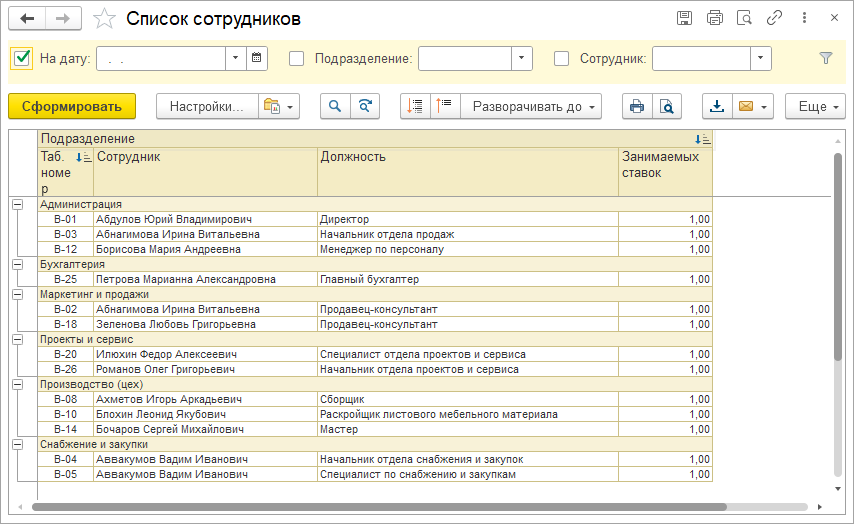854x524 pixels.
Task: Open print preview from the toolbar
Action: coord(667,106)
